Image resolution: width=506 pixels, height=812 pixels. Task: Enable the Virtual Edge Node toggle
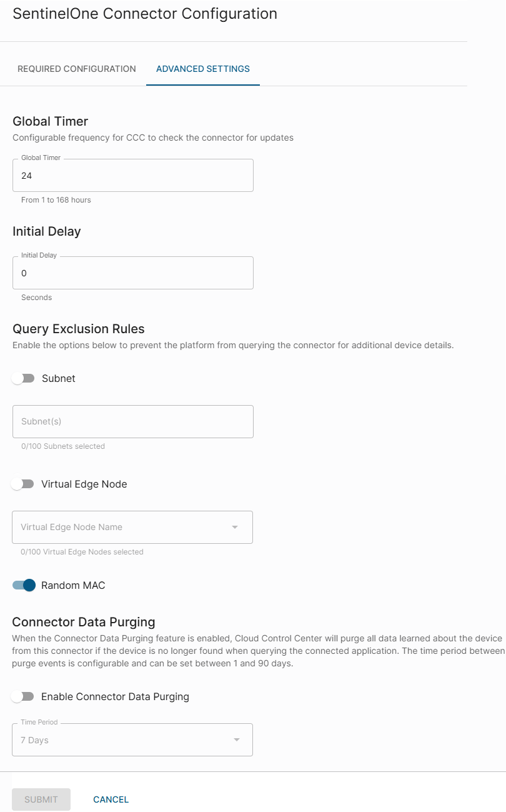[24, 484]
